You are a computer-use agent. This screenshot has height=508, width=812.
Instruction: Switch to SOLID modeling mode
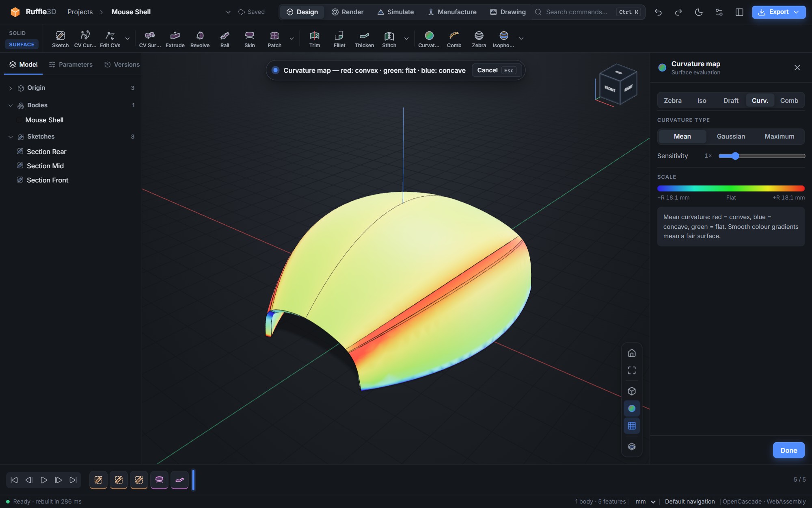coord(17,33)
